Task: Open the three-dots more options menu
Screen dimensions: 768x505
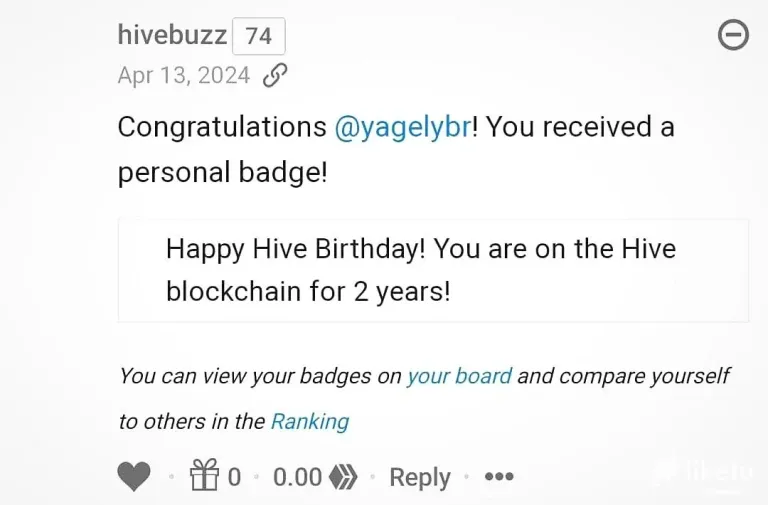Action: tap(499, 476)
